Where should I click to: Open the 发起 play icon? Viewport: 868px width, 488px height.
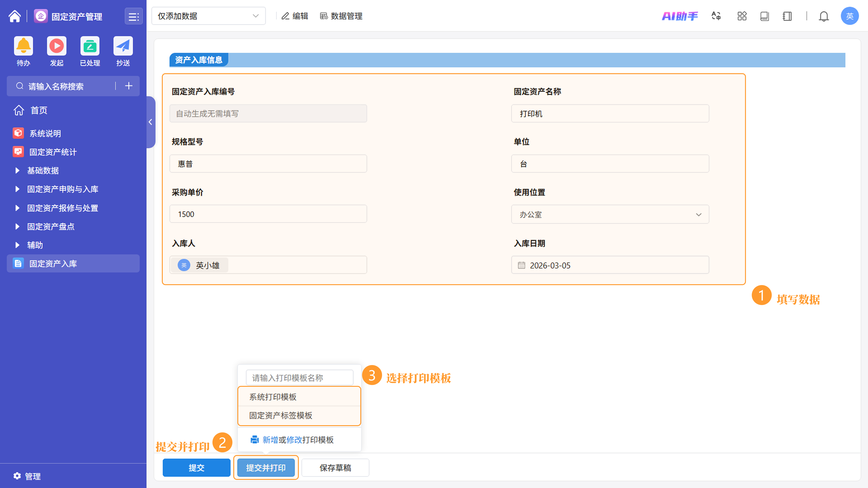56,46
